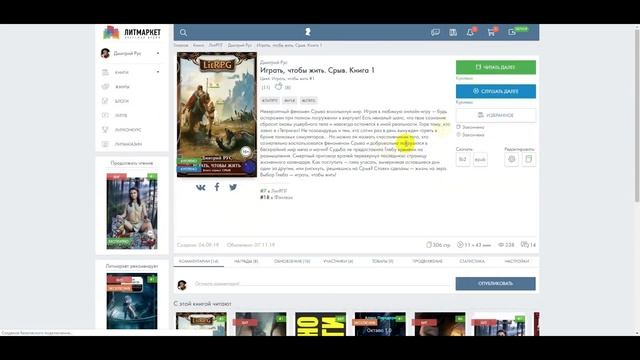Image resolution: width=640 pixels, height=360 pixels.
Task: Open Литмагазин in the sidebar menu
Action: click(x=128, y=144)
